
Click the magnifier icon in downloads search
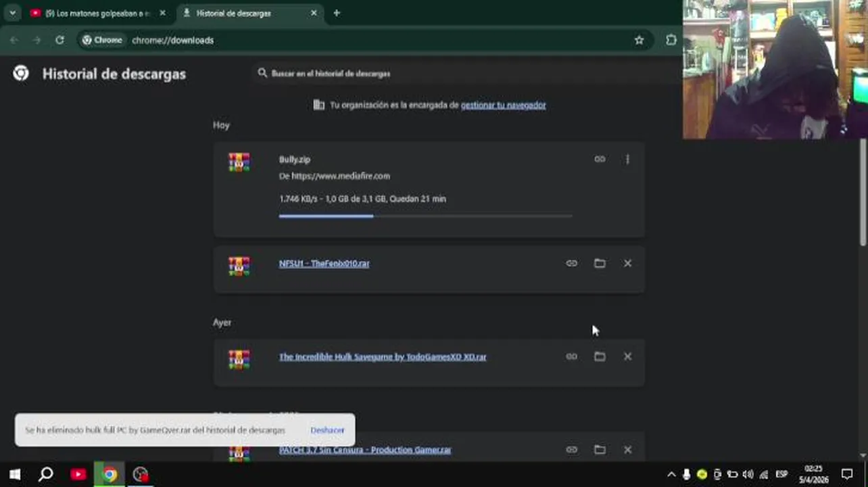point(262,73)
